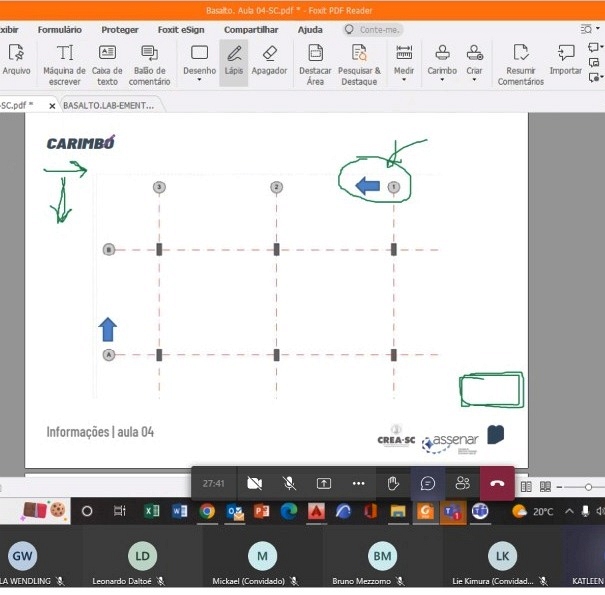Toggle the conversation chat panel
605x595 pixels.
tap(428, 483)
